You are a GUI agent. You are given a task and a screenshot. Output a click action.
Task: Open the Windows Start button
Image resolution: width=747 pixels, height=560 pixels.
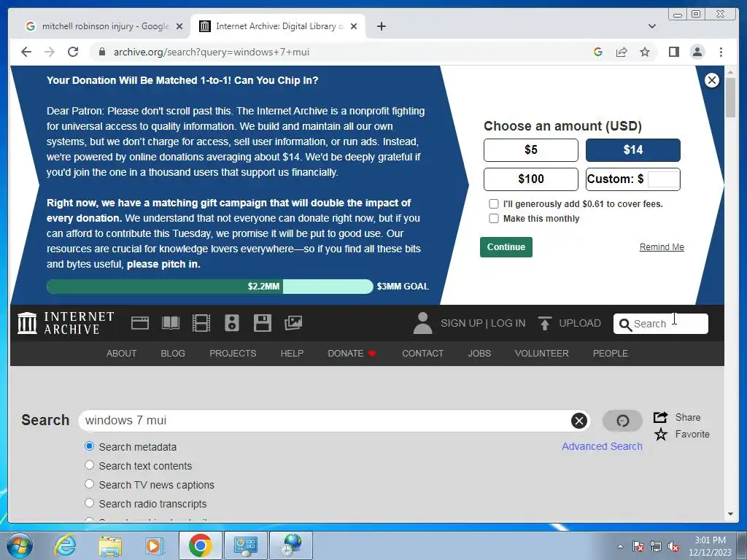click(20, 545)
